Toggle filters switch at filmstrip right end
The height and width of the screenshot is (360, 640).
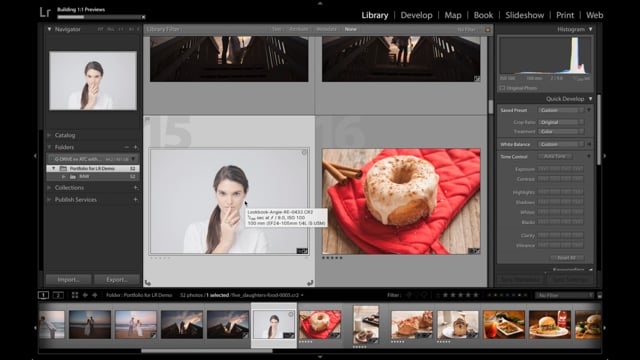pos(600,295)
